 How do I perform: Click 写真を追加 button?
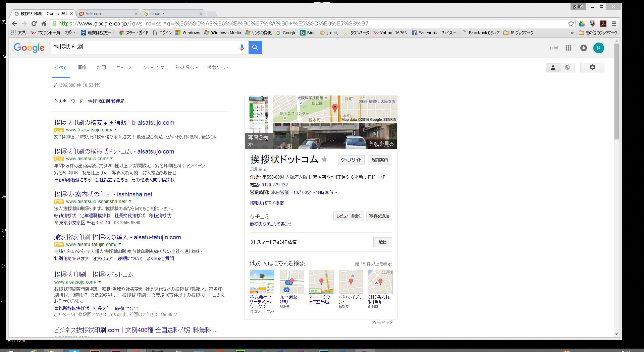tap(379, 216)
